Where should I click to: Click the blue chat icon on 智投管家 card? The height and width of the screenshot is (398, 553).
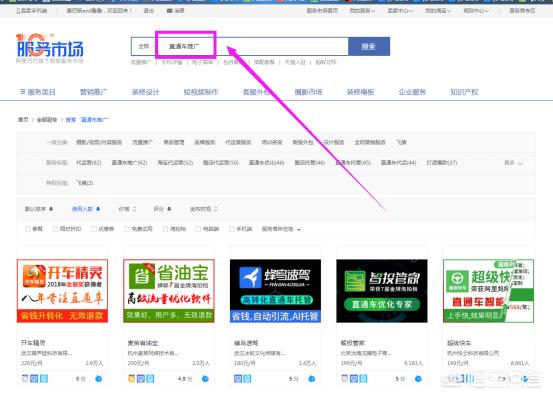pyautogui.click(x=418, y=379)
